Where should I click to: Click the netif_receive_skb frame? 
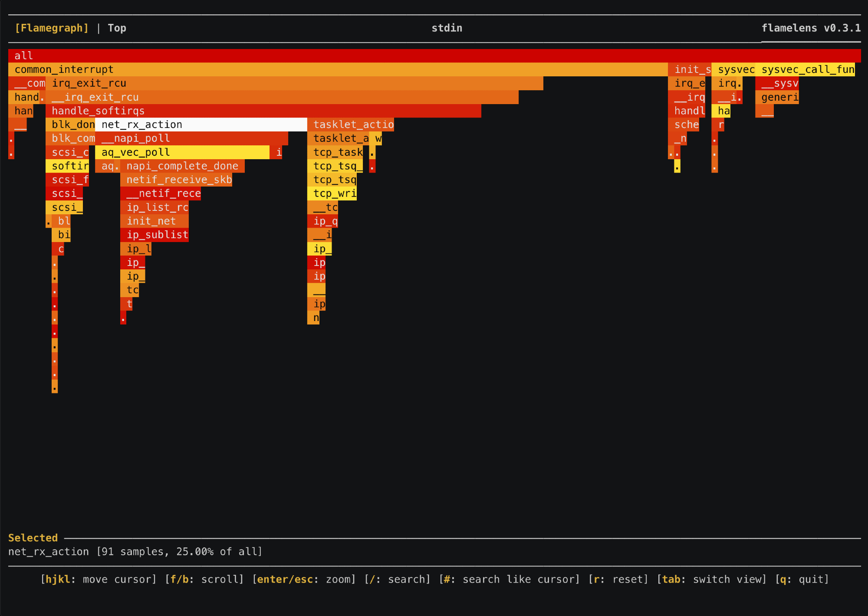[176, 180]
